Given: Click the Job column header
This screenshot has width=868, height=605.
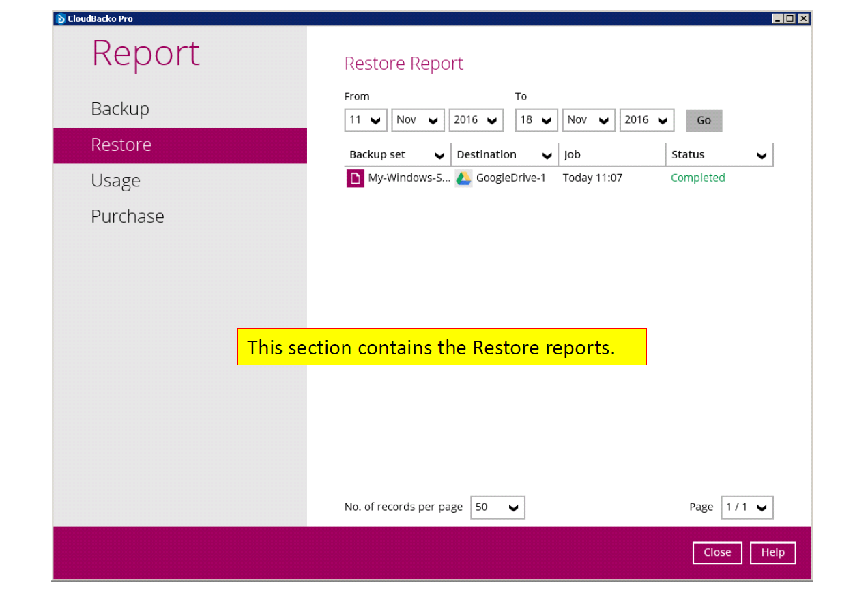Looking at the screenshot, I should click(612, 155).
